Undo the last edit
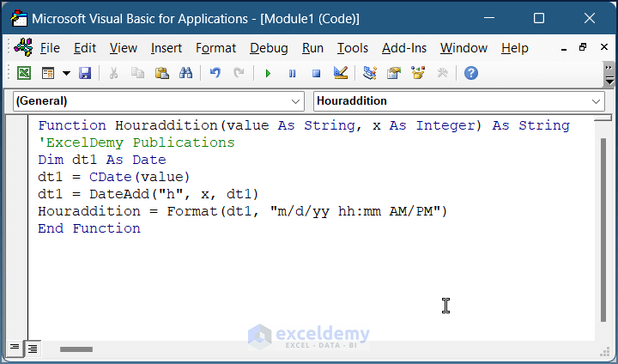Viewport: 618px width, 364px height. click(215, 74)
